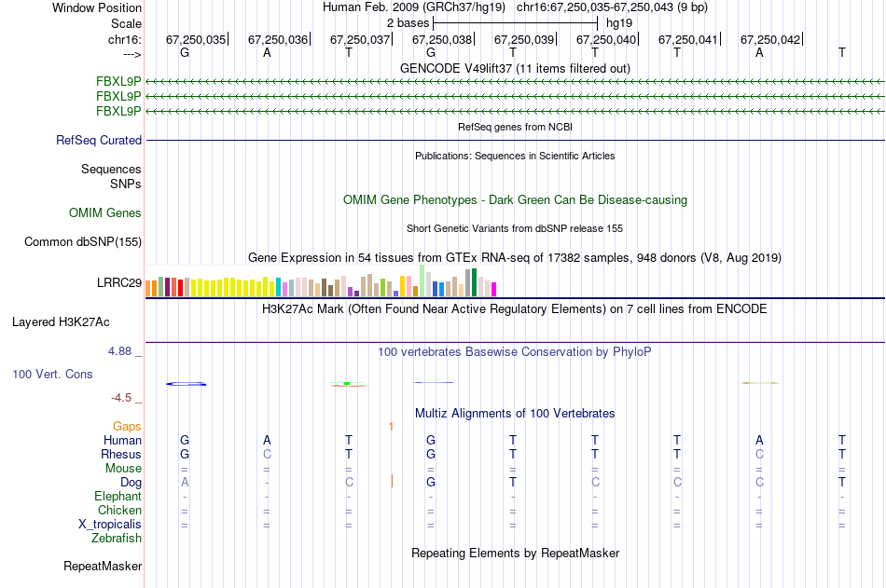
Task: Click the 100 Vert. Cons label
Action: (x=52, y=374)
